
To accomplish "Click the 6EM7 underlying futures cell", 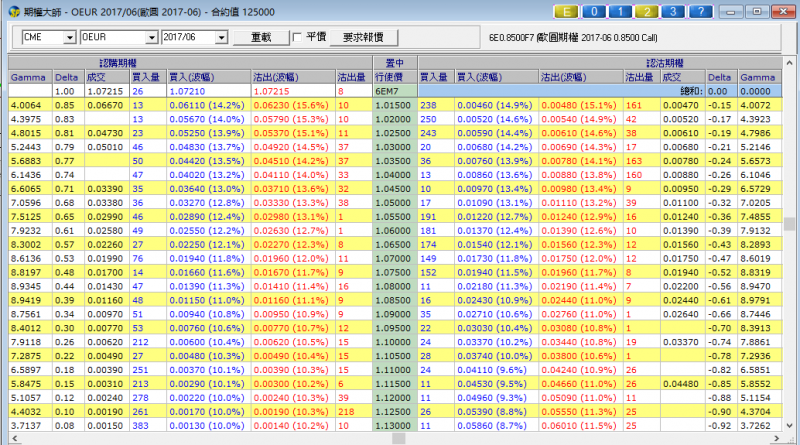I will coord(388,90).
